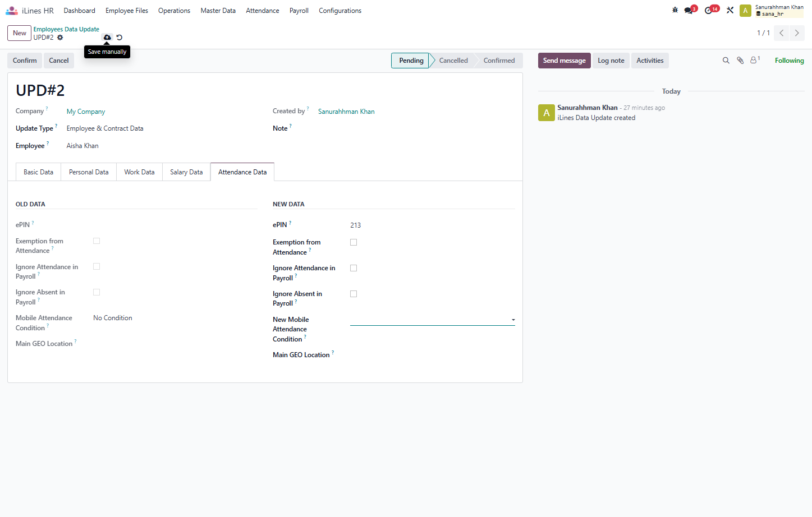This screenshot has height=517, width=812.
Task: Open New Mobile Attendance Condition dropdown
Action: 433,320
